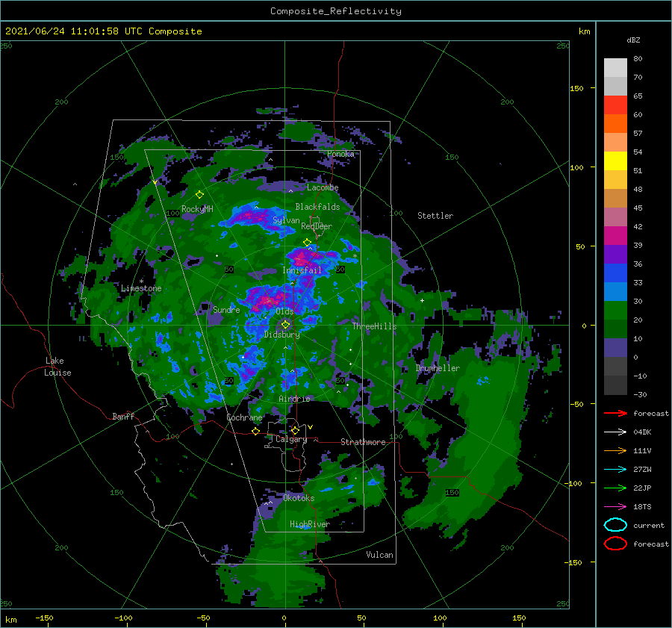This screenshot has width=672, height=628.
Task: Click the yellow diamond marker near Cochrane
Action: point(255,431)
